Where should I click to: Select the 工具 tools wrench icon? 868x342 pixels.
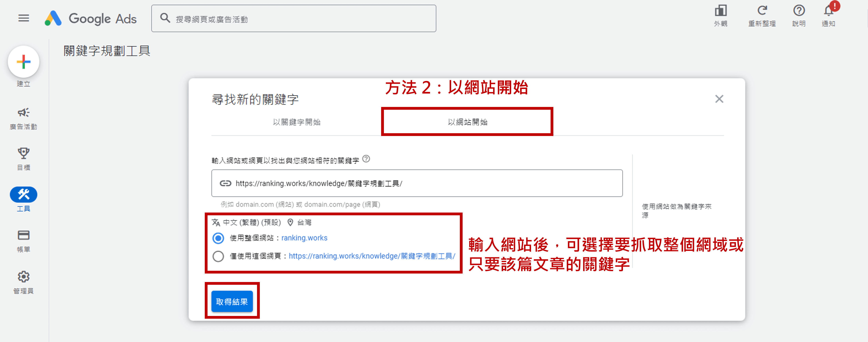24,194
